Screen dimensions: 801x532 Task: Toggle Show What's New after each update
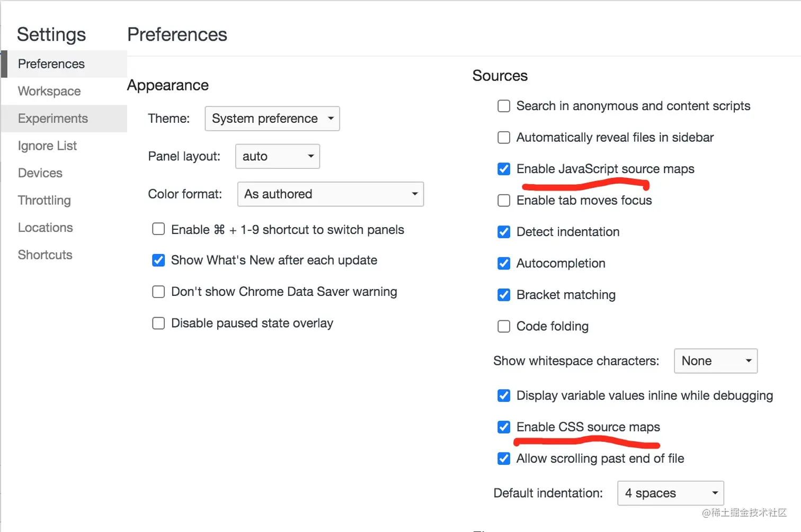click(158, 260)
